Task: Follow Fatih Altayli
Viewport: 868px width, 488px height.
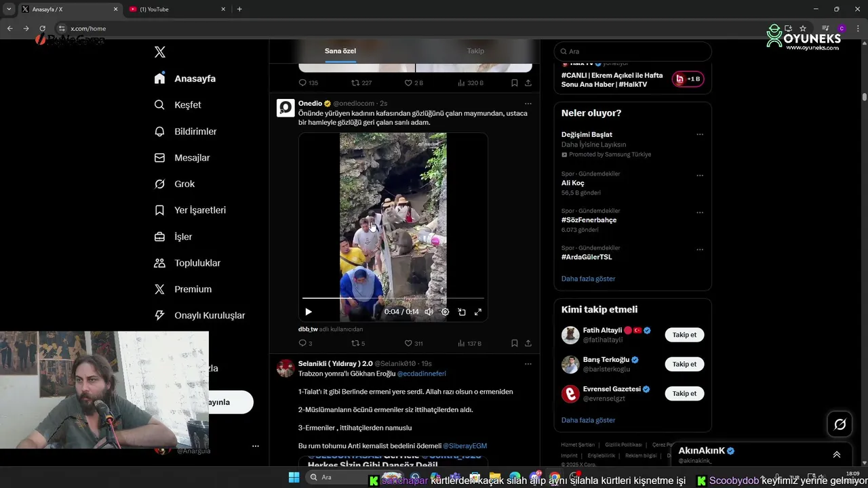Action: [x=684, y=335]
